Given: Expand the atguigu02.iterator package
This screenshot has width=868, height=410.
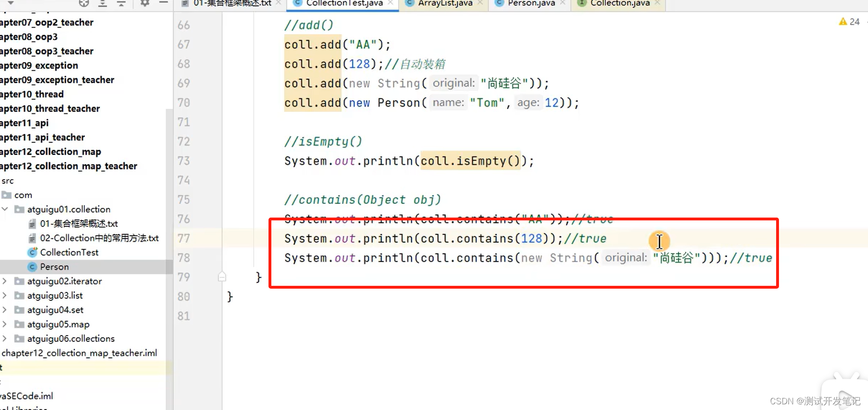Looking at the screenshot, I should coord(5,281).
